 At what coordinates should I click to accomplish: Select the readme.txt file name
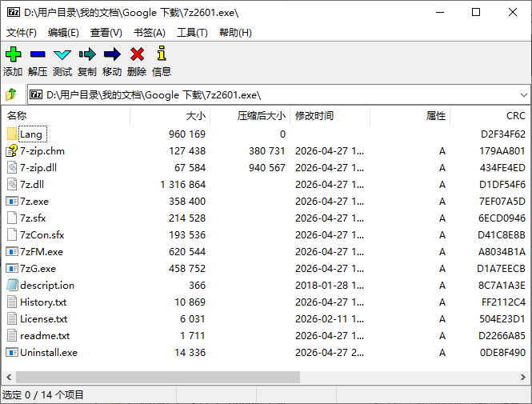coord(45,336)
